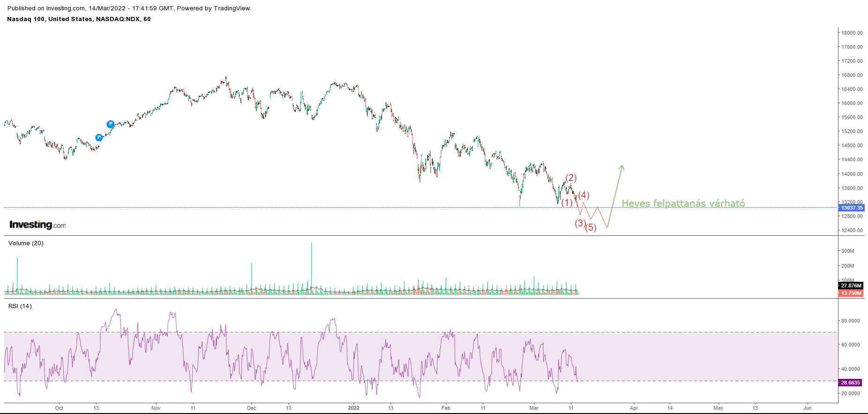The height and width of the screenshot is (414, 868).
Task: Select the red wave label (4)
Action: [583, 195]
